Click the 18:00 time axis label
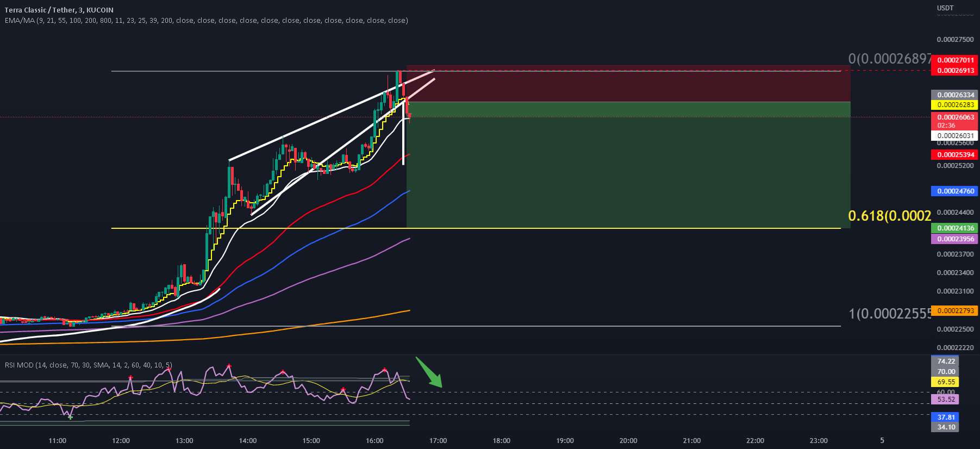This screenshot has height=449, width=980. pos(501,440)
